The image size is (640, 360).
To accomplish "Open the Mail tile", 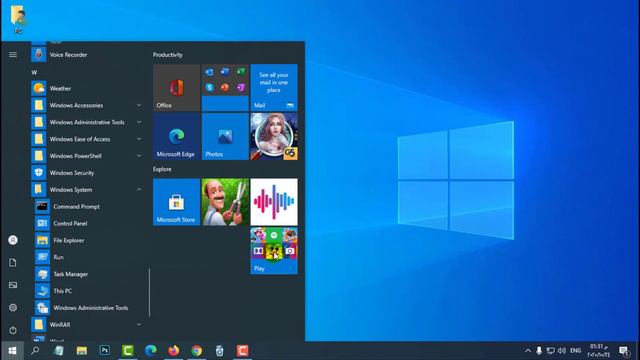I will point(274,87).
